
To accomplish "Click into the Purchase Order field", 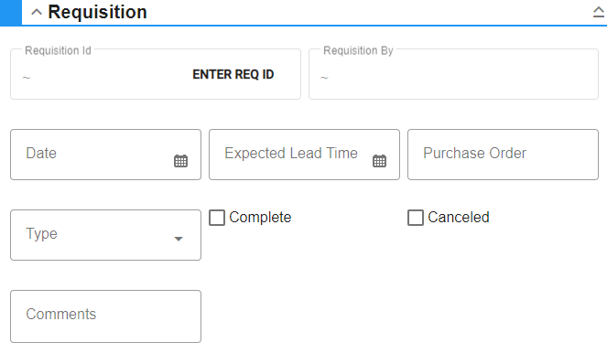I will (x=503, y=155).
